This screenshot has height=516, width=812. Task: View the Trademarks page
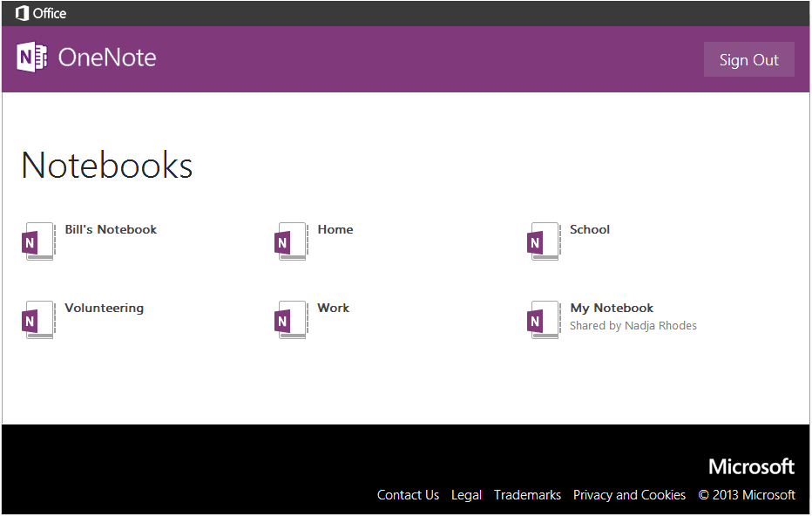(x=527, y=494)
